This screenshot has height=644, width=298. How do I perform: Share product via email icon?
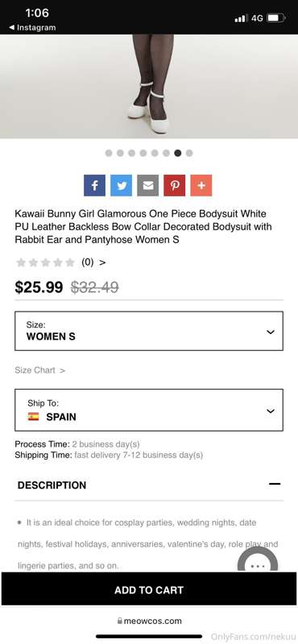[148, 186]
